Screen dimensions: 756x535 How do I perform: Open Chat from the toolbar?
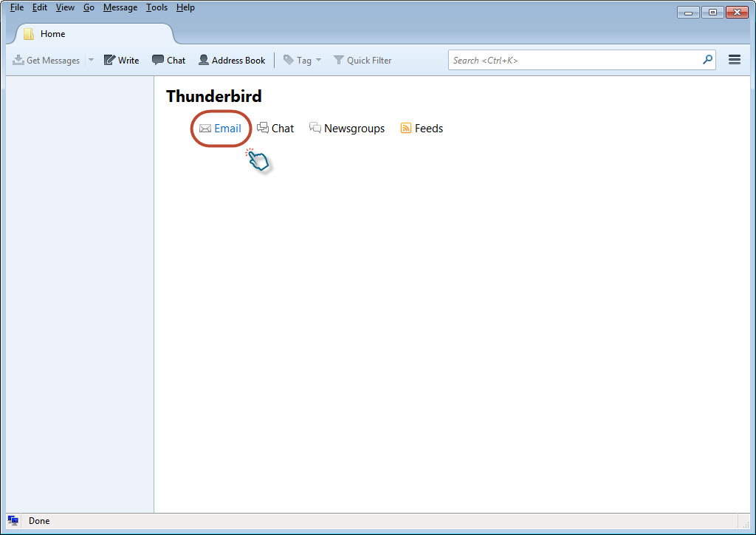169,60
